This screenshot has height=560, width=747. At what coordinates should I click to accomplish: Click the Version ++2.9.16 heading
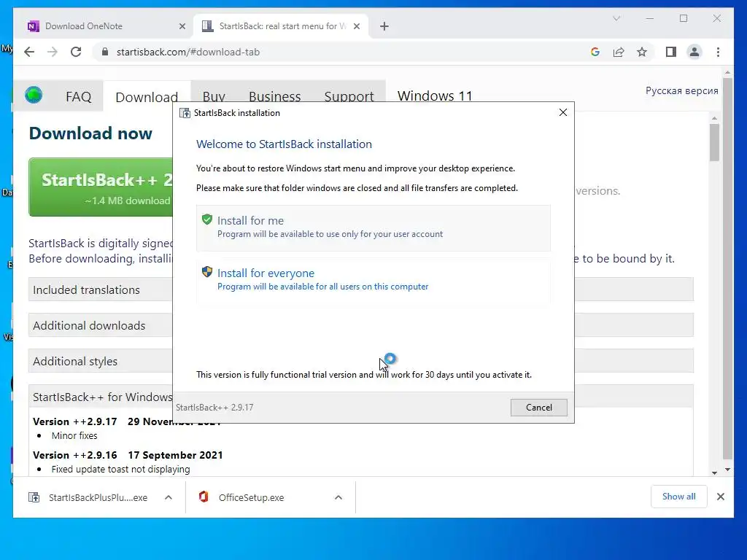[x=128, y=455]
